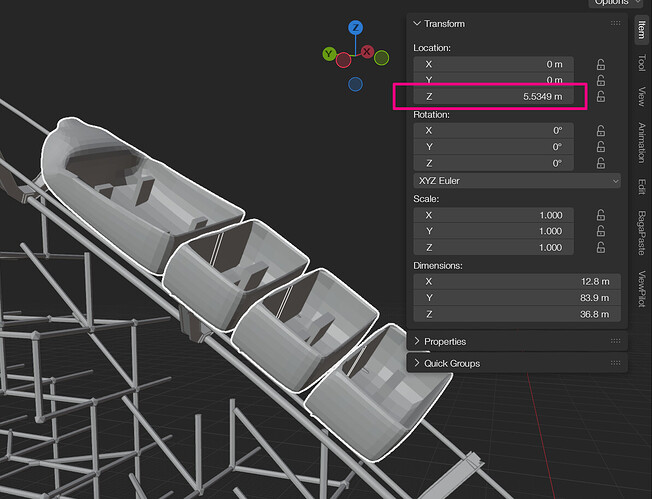Click the Rotation Y field

point(494,147)
